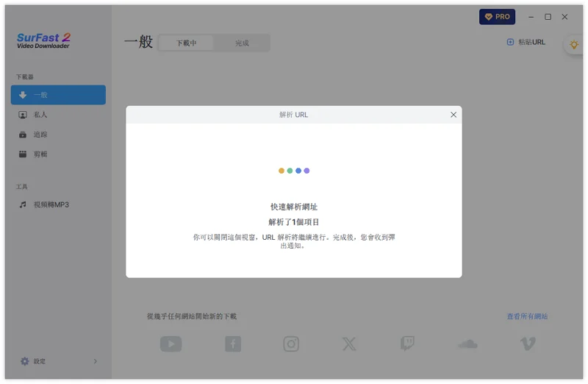This screenshot has width=588, height=384.
Task: Open the 查看所有網站 link
Action: point(527,316)
